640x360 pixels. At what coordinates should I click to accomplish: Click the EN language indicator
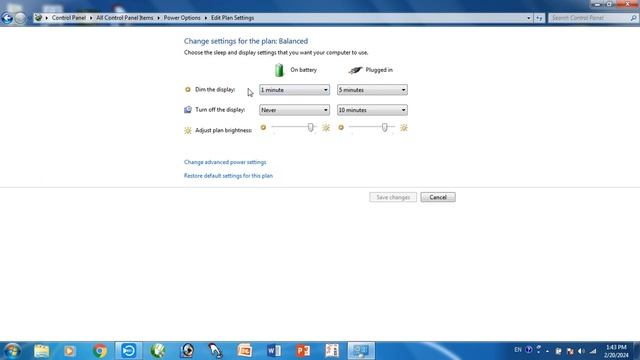(x=518, y=350)
